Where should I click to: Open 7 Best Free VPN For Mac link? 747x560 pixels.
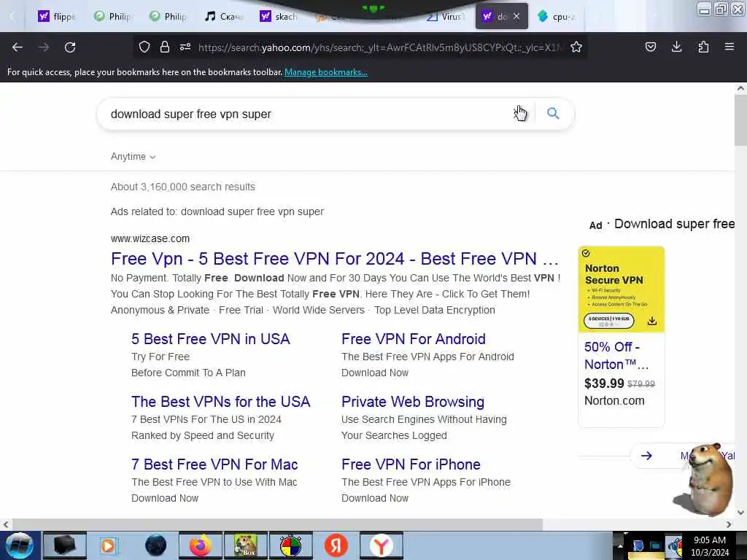(214, 464)
